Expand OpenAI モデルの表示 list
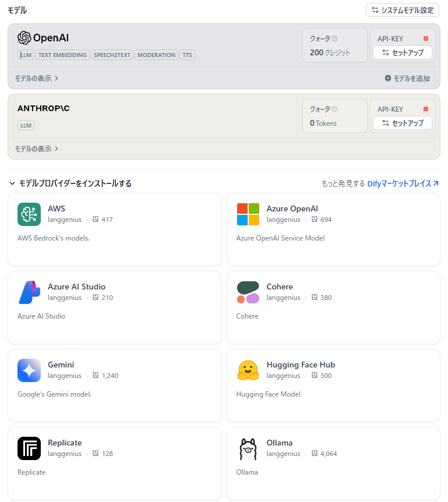448x502 pixels. click(x=37, y=78)
